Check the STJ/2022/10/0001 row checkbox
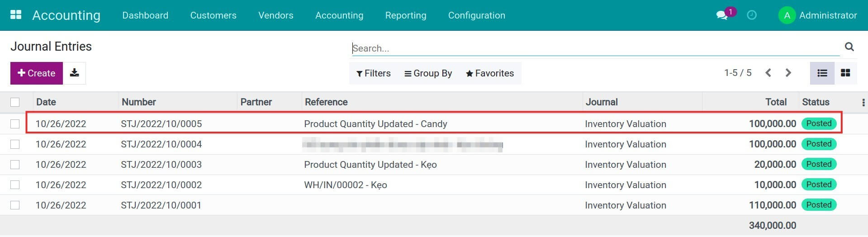The width and height of the screenshot is (868, 237). (x=15, y=205)
